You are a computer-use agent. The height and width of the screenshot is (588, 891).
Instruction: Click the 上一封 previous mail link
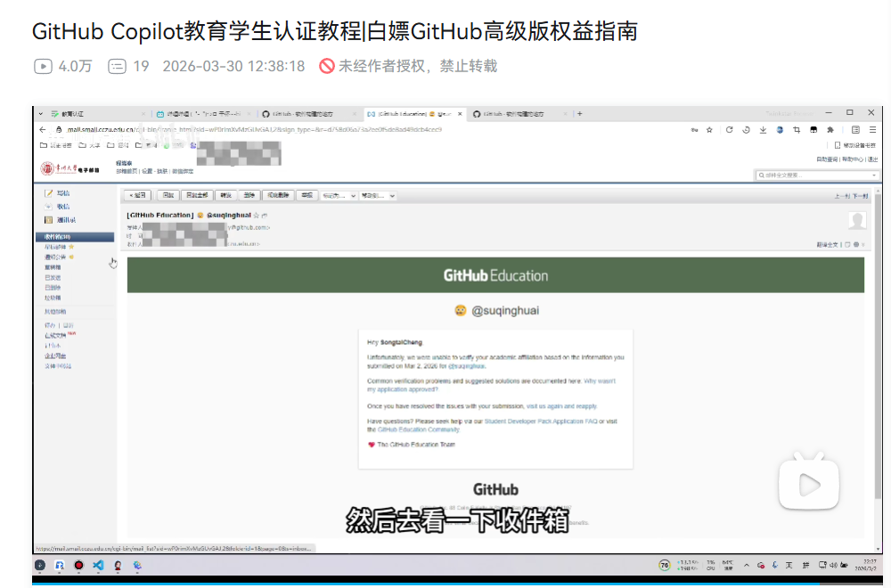(842, 196)
